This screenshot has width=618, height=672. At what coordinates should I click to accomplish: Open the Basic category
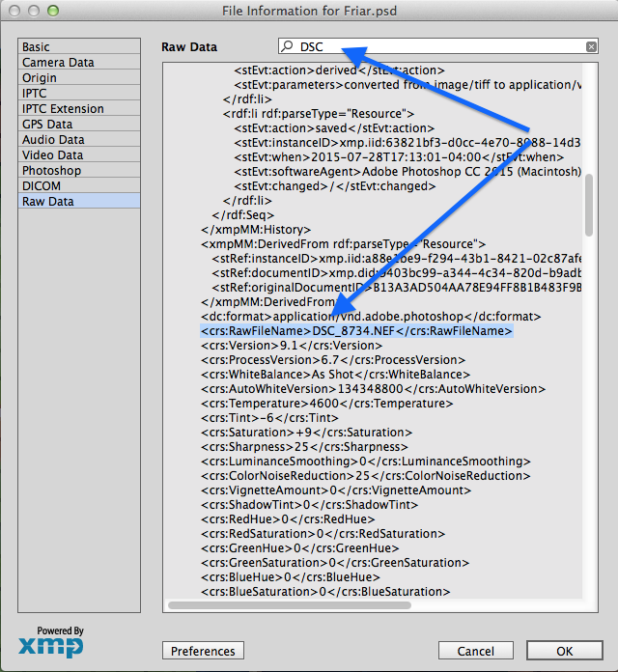(79, 46)
